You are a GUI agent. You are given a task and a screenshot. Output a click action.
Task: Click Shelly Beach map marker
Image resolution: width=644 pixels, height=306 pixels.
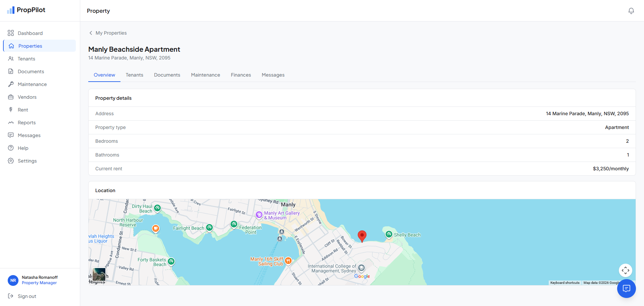pos(389,234)
